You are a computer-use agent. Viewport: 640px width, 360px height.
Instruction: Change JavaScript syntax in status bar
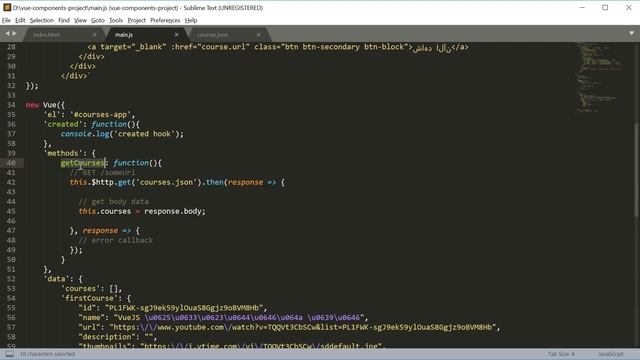coord(611,354)
